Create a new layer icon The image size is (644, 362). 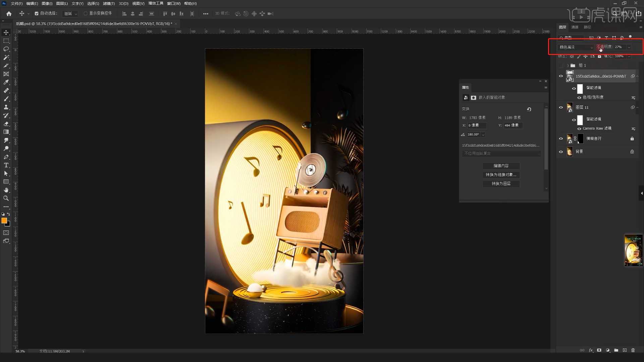[x=625, y=350]
